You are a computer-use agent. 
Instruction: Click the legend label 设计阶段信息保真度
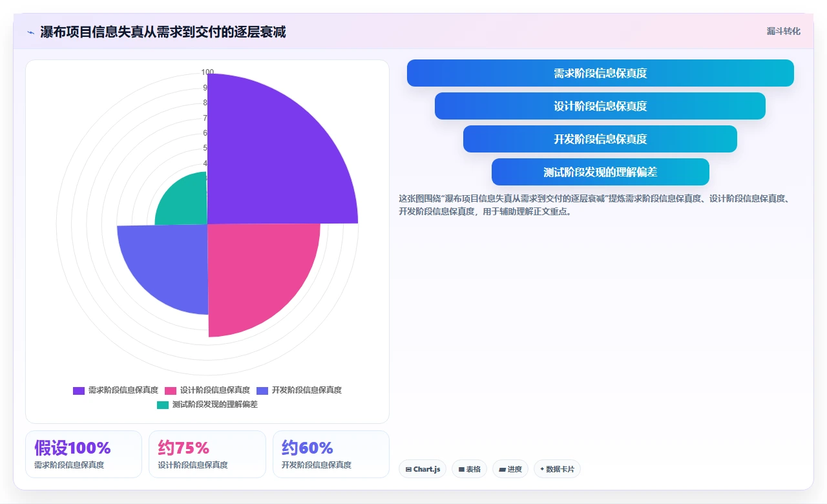(215, 390)
